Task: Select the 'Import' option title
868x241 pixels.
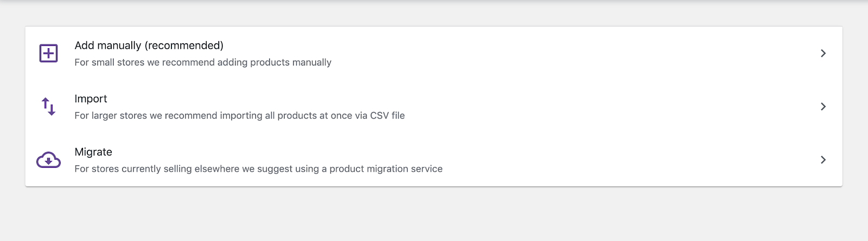Action: tap(91, 99)
